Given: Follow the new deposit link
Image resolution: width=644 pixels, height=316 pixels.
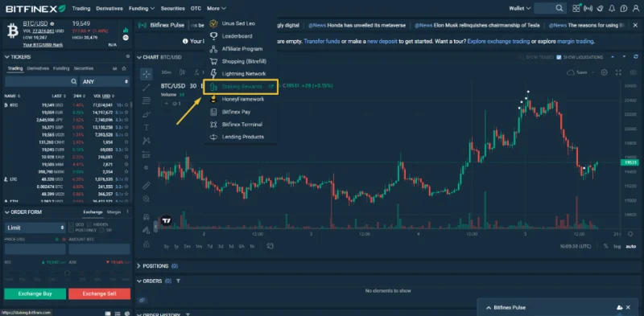Looking at the screenshot, I should pos(382,42).
